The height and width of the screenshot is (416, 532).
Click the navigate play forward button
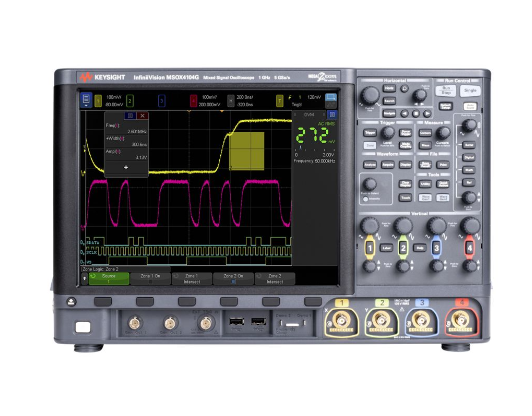[x=427, y=114]
